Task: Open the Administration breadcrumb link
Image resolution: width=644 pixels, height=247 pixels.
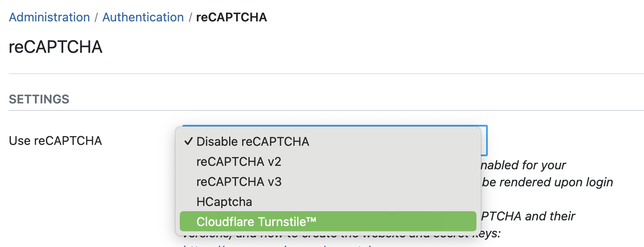Action: tap(49, 17)
